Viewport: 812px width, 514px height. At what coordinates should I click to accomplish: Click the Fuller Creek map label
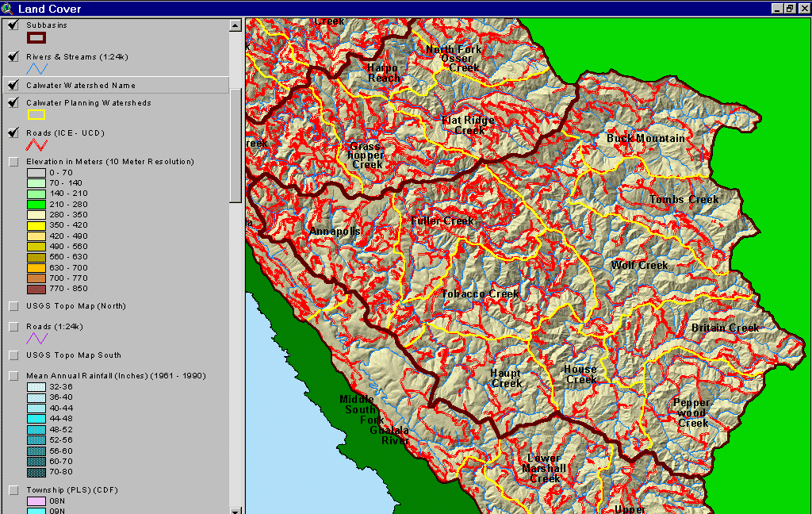click(442, 221)
